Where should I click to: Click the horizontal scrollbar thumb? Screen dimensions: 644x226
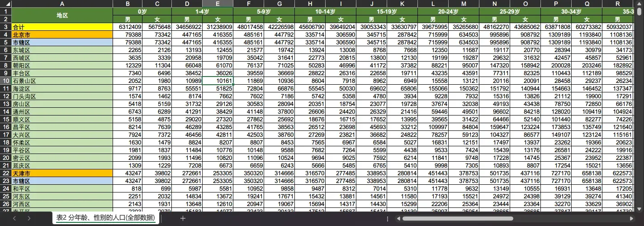pyautogui.click(x=458, y=218)
